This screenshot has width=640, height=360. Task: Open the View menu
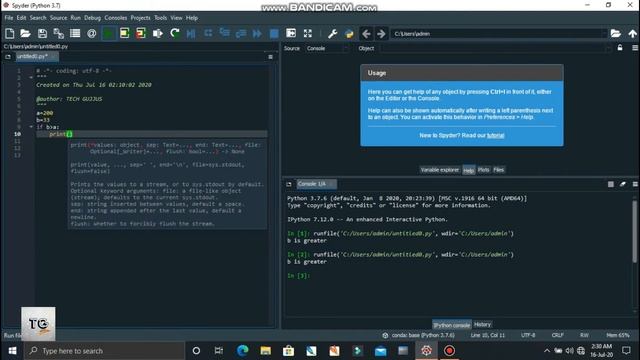pos(176,18)
